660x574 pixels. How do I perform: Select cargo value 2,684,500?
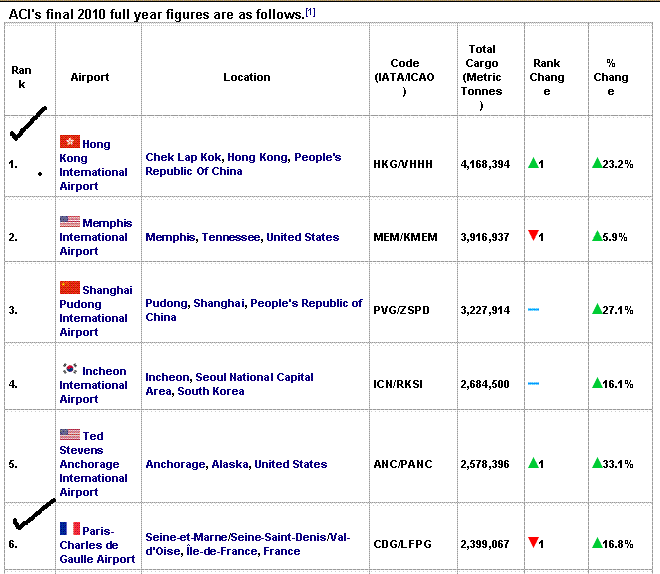click(x=485, y=384)
